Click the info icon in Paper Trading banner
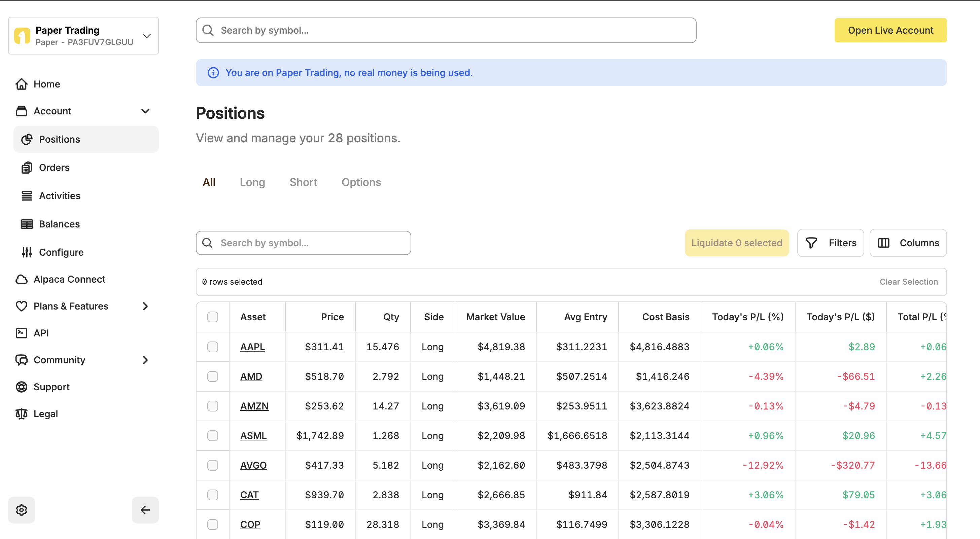The width and height of the screenshot is (980, 539). click(x=213, y=73)
